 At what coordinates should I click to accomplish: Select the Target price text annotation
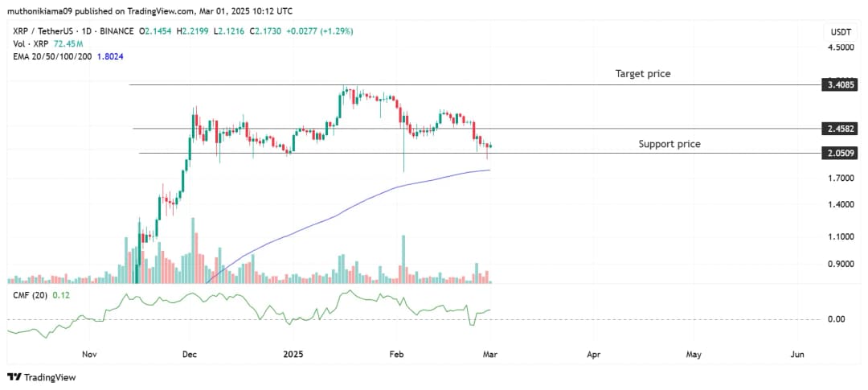642,73
